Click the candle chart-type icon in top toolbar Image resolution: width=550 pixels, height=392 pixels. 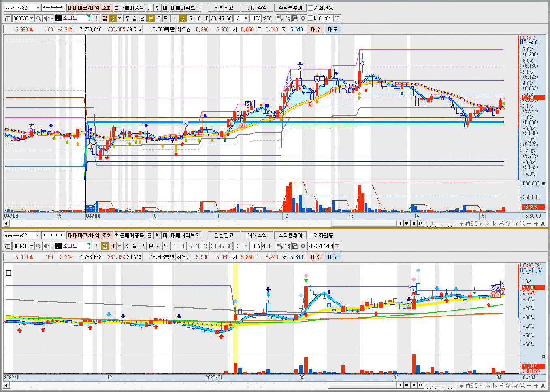pos(280,18)
